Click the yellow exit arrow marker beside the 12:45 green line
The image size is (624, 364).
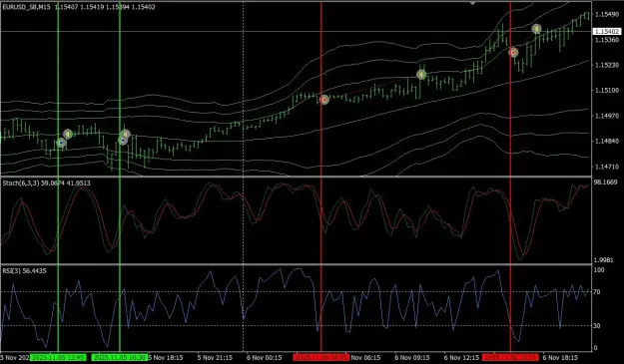(68, 134)
